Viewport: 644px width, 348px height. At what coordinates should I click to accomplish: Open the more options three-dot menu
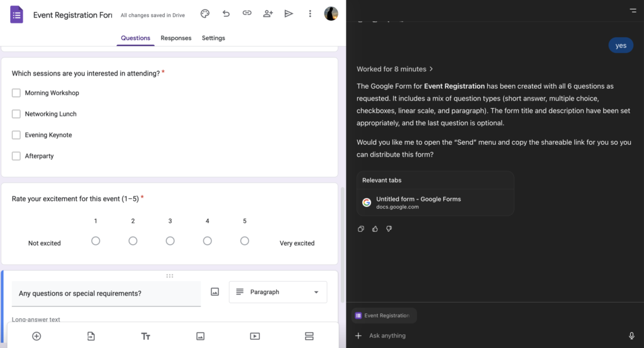[310, 13]
